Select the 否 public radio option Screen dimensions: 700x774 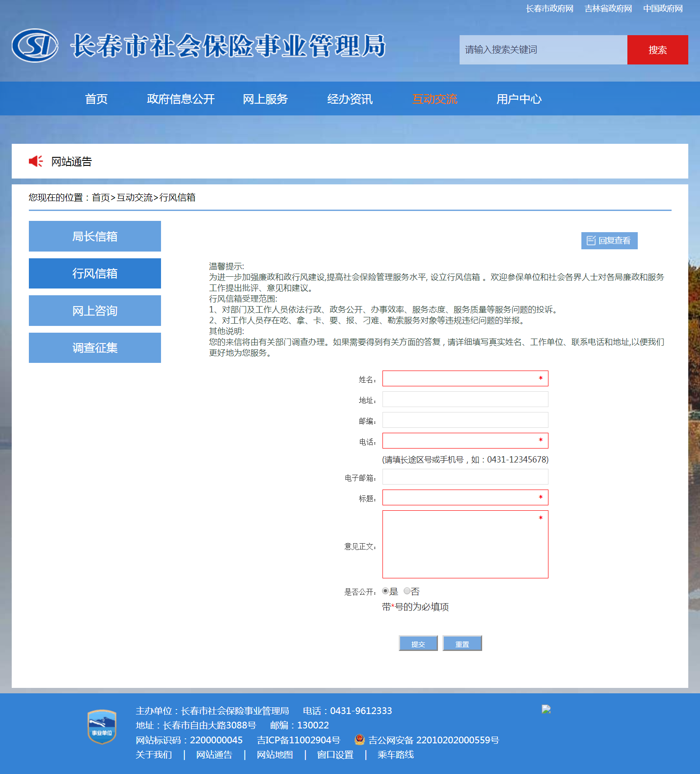tap(407, 591)
